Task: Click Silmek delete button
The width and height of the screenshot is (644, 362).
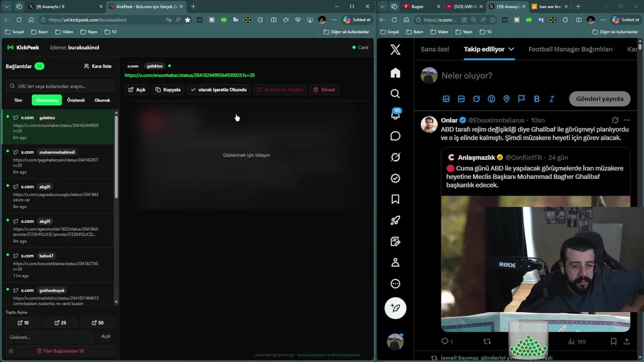Action: 324,89
